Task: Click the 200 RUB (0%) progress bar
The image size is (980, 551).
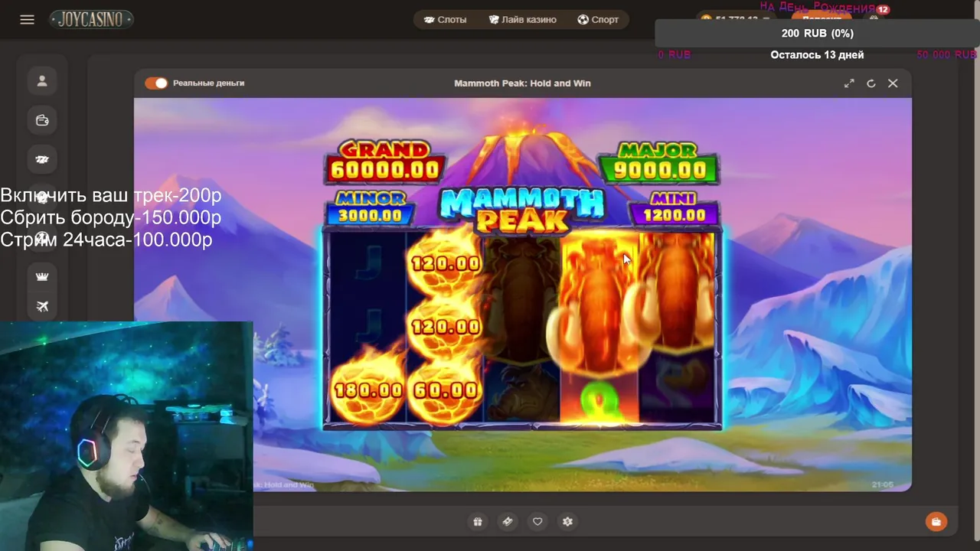Action: [x=817, y=33]
